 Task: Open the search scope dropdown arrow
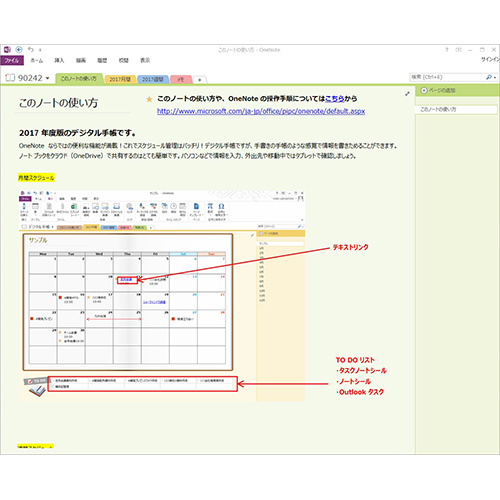click(495, 77)
